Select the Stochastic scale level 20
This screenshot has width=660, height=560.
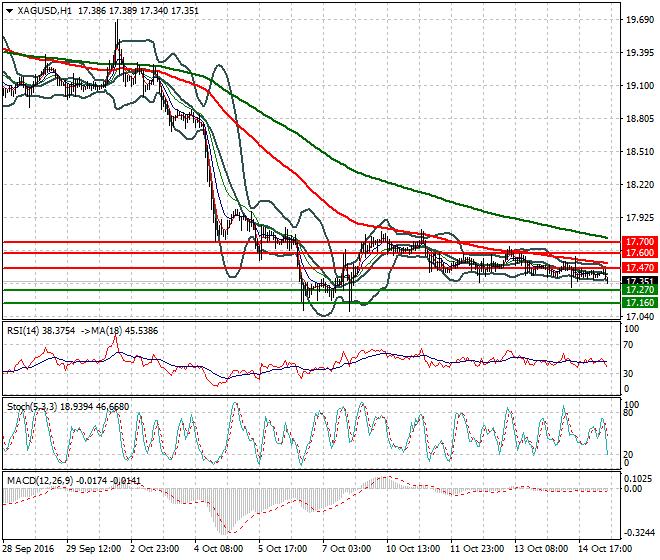[x=628, y=455]
